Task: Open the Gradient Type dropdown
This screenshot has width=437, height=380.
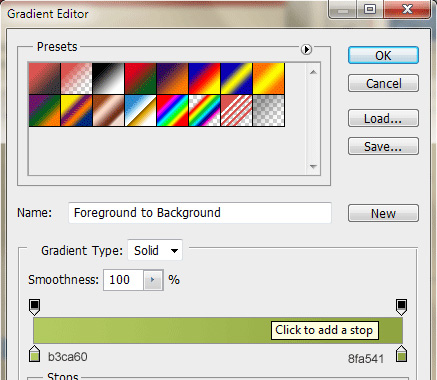Action: click(155, 250)
